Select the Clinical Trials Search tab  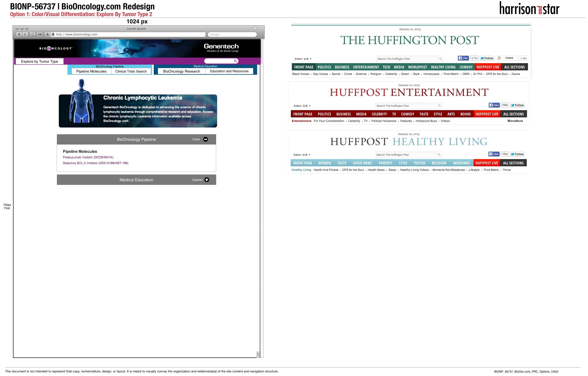[131, 72]
